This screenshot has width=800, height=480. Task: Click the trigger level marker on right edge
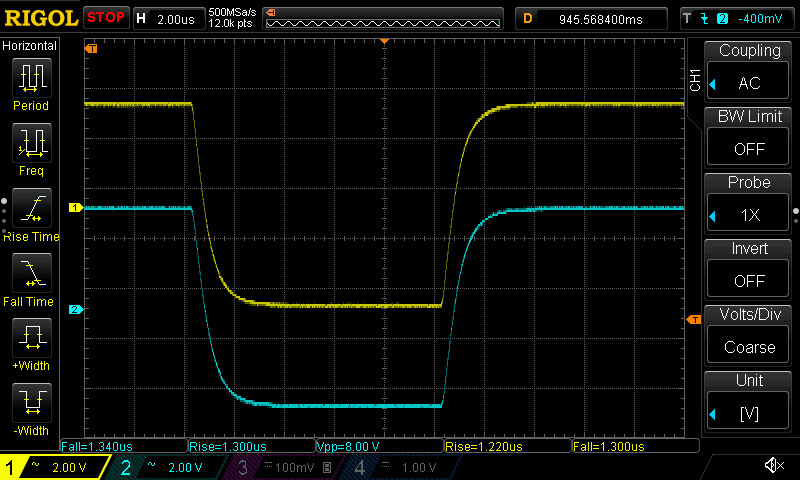click(x=694, y=319)
